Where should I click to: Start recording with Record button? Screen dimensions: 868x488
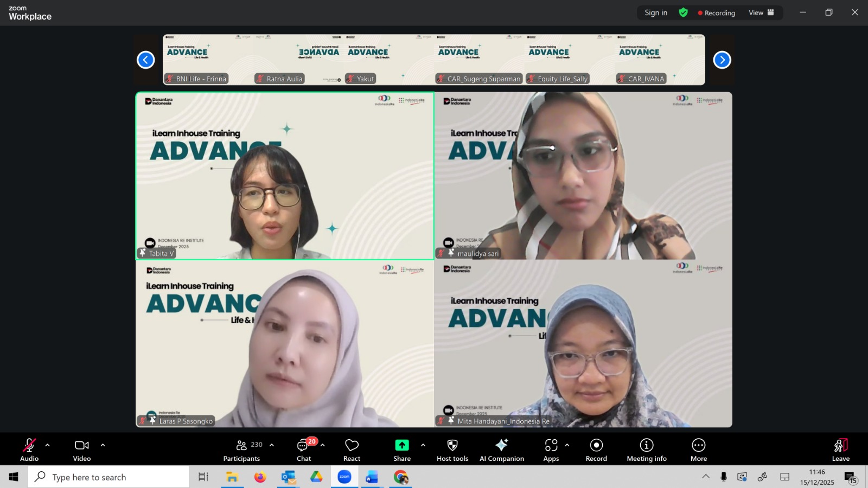(x=596, y=450)
